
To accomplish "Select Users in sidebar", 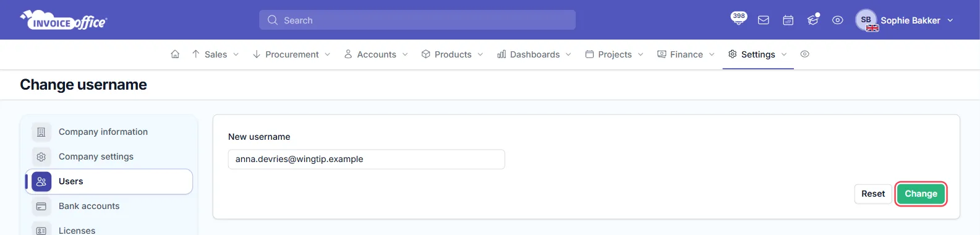I will pos(109,181).
